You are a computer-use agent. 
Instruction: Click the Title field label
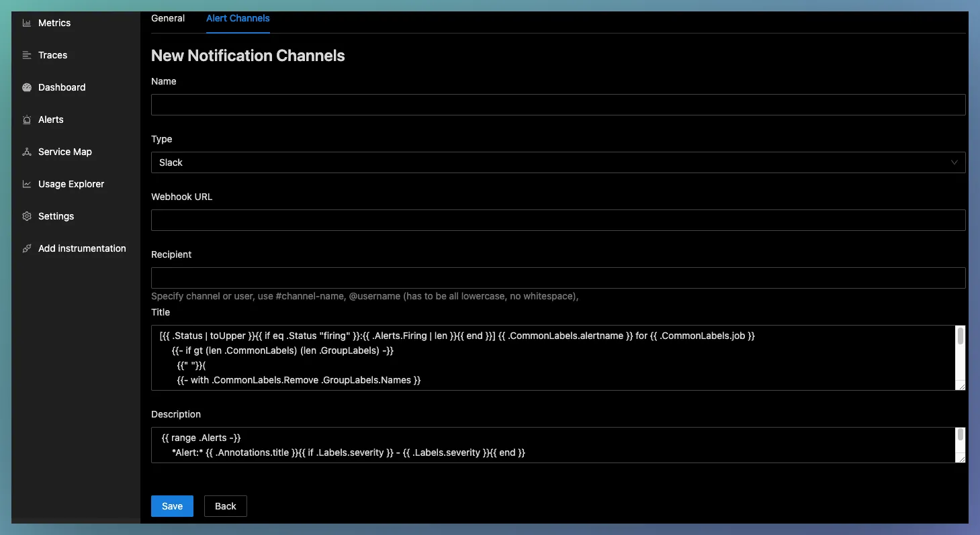tap(161, 312)
